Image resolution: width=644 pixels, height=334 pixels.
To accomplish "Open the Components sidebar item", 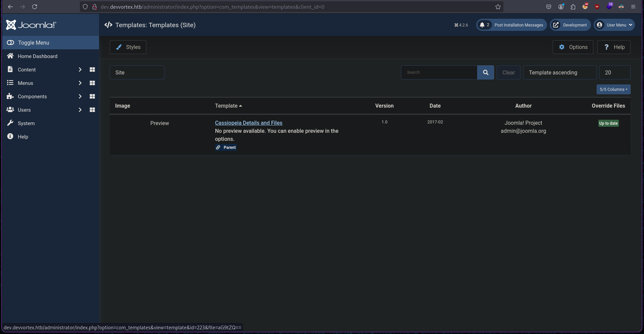I will [32, 96].
